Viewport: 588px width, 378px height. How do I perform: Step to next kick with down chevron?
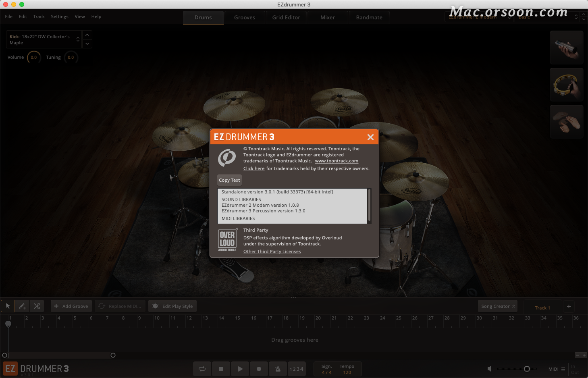pos(87,44)
